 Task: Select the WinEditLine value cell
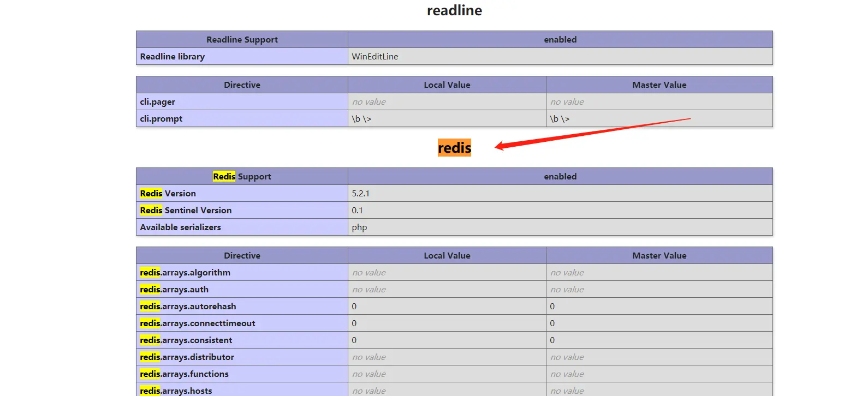(x=560, y=56)
